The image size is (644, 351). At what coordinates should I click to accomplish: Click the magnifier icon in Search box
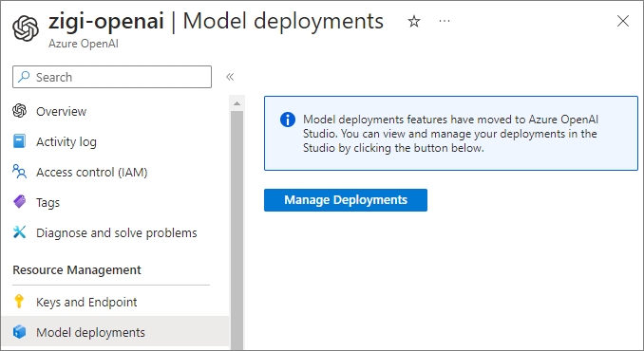25,76
